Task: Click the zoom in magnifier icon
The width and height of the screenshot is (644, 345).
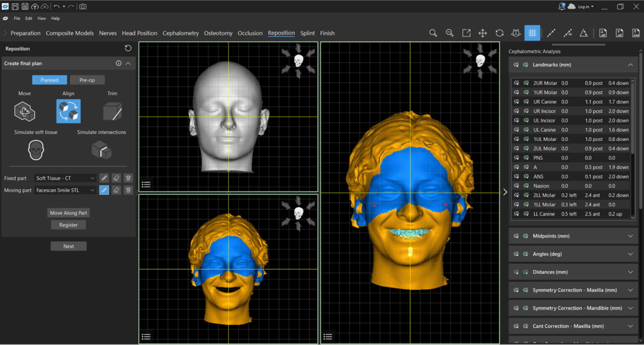Action: point(433,33)
